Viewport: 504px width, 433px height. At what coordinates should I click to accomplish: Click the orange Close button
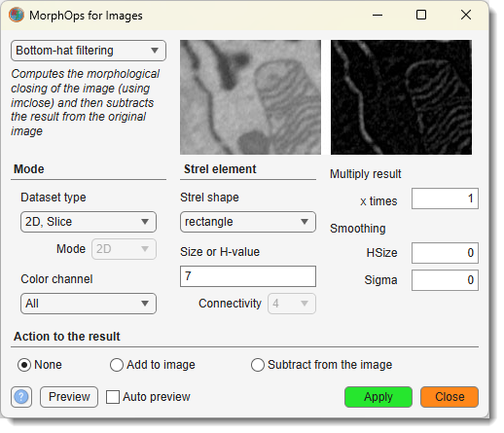point(450,397)
